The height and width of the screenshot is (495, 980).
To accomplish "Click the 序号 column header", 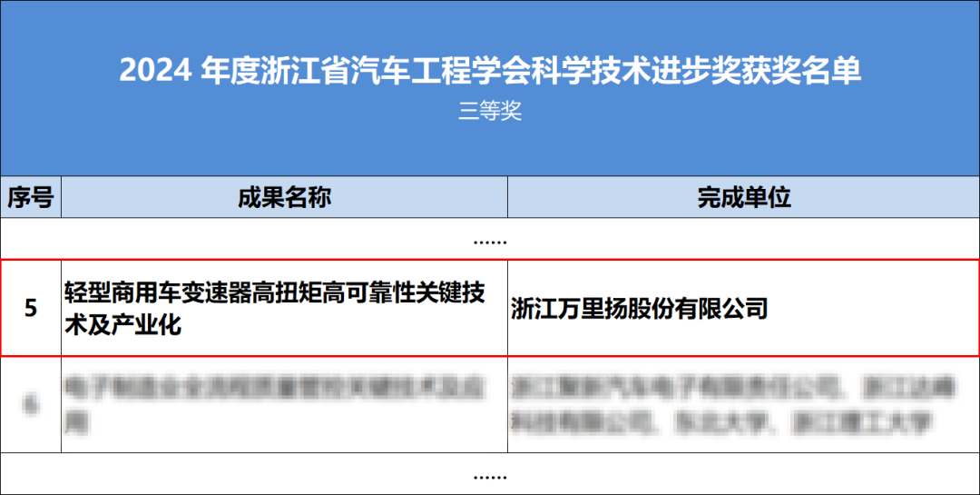I will (31, 197).
